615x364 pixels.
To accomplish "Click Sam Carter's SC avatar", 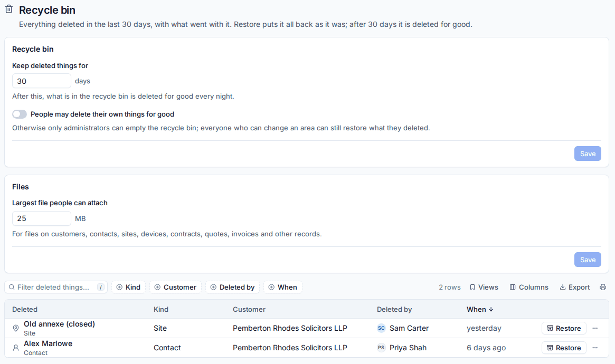I will click(x=381, y=328).
